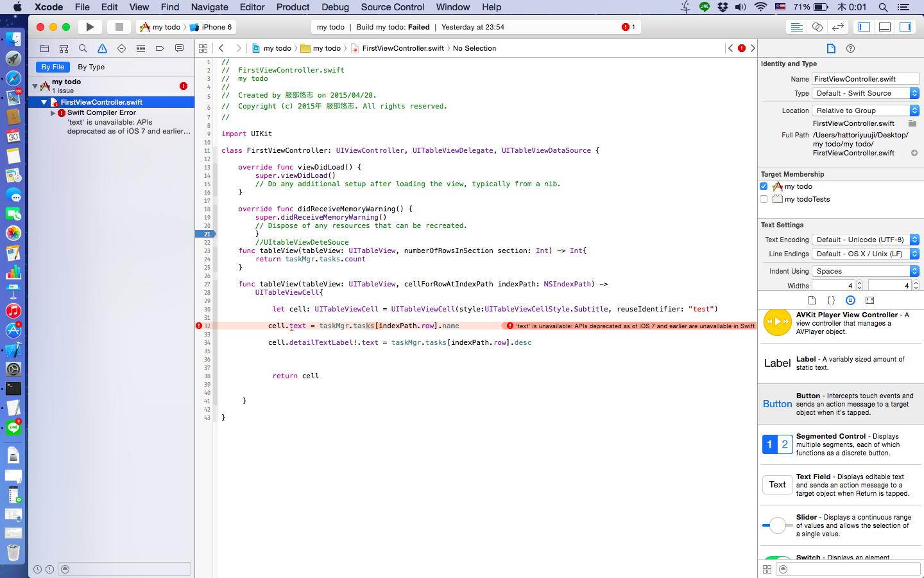924x578 pixels.
Task: Show the Version editor
Action: pyautogui.click(x=837, y=27)
